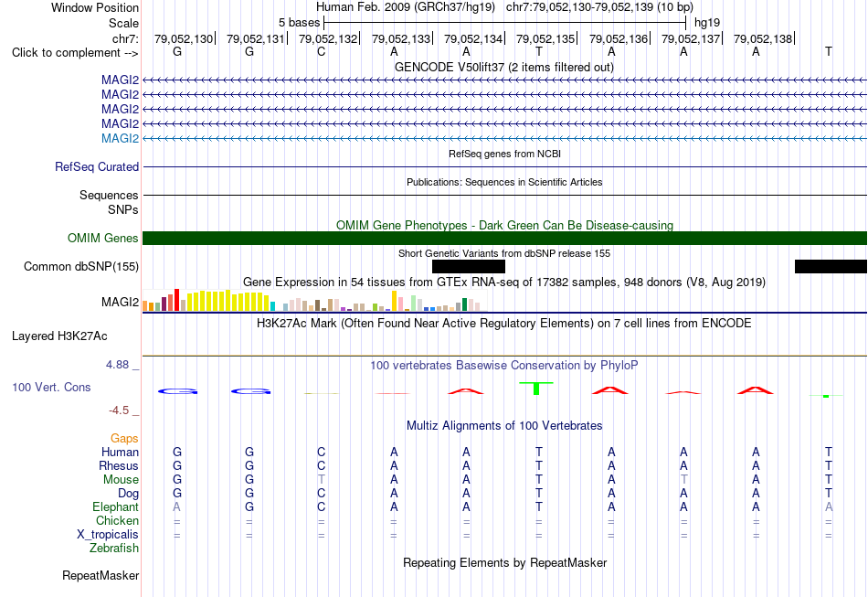Click the Window Position label
The height and width of the screenshot is (597, 868).
(95, 7)
